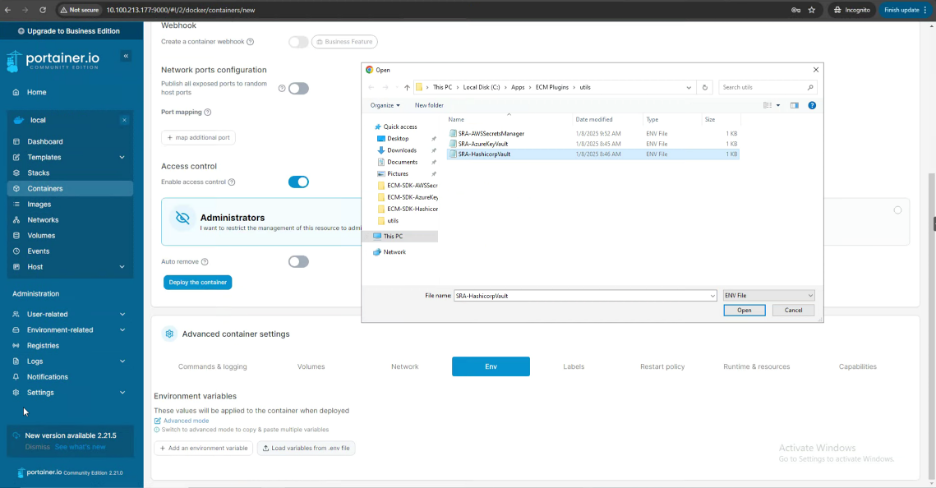Click Add an environment variable
This screenshot has height=488, width=936.
point(204,448)
